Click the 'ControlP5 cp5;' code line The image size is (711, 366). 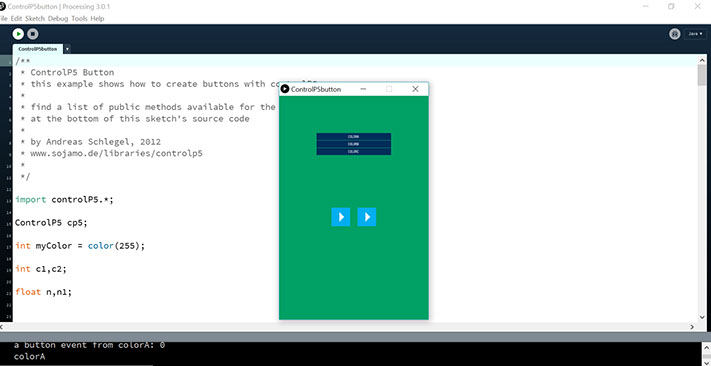point(51,223)
